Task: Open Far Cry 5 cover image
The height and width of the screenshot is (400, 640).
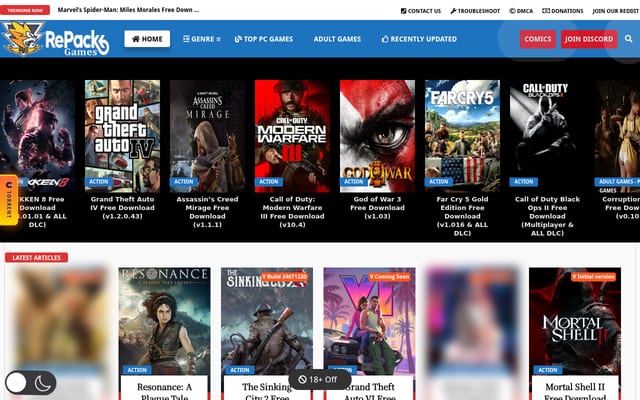Action: [x=462, y=136]
